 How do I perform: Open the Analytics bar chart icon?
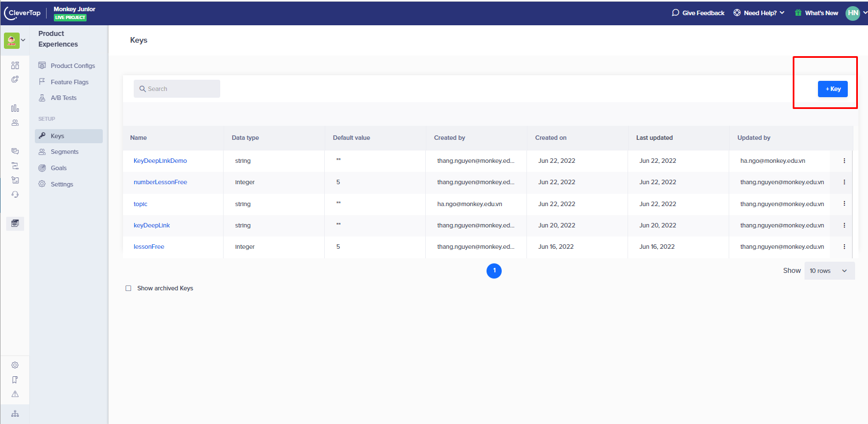[15, 108]
